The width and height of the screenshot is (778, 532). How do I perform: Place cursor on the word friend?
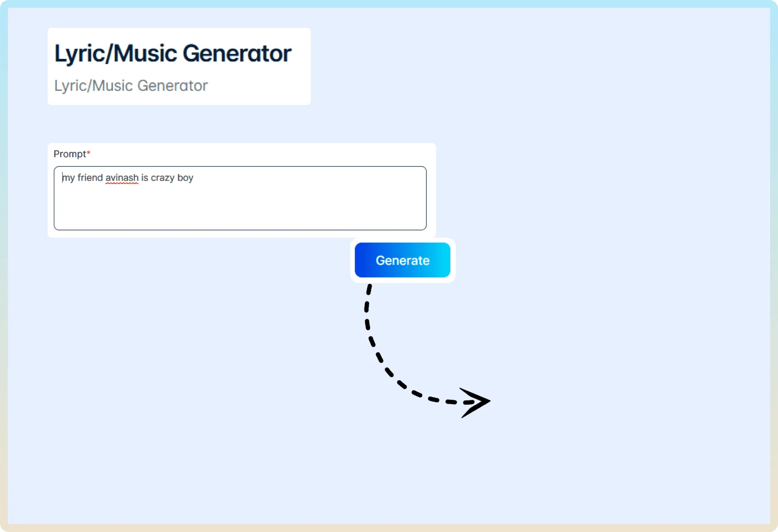coord(90,177)
